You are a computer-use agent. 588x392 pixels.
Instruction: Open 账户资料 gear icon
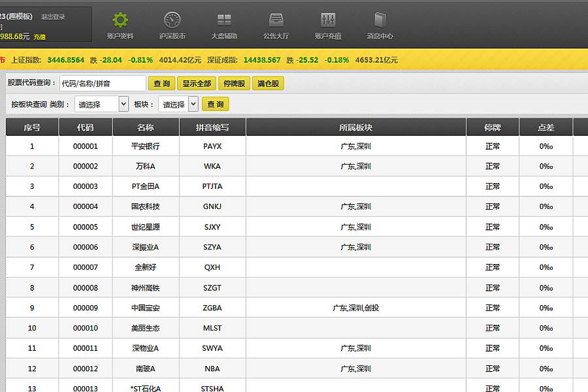120,20
